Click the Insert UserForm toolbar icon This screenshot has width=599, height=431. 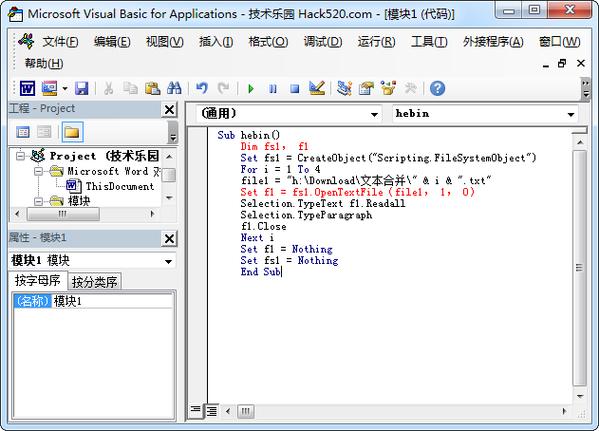[x=49, y=89]
